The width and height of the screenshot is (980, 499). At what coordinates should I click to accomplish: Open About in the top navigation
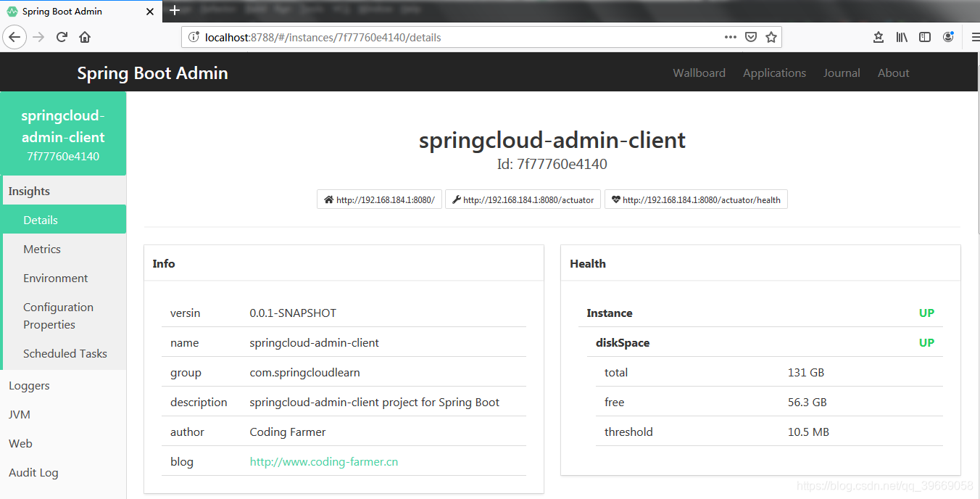(x=893, y=73)
